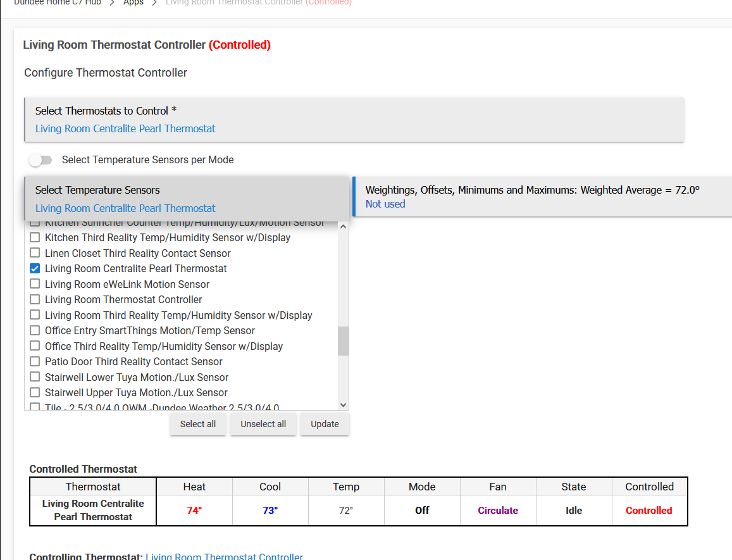This screenshot has width=732, height=560.
Task: Check Living Room Third Reality Temp/Humidity Sensor
Action: tap(35, 314)
